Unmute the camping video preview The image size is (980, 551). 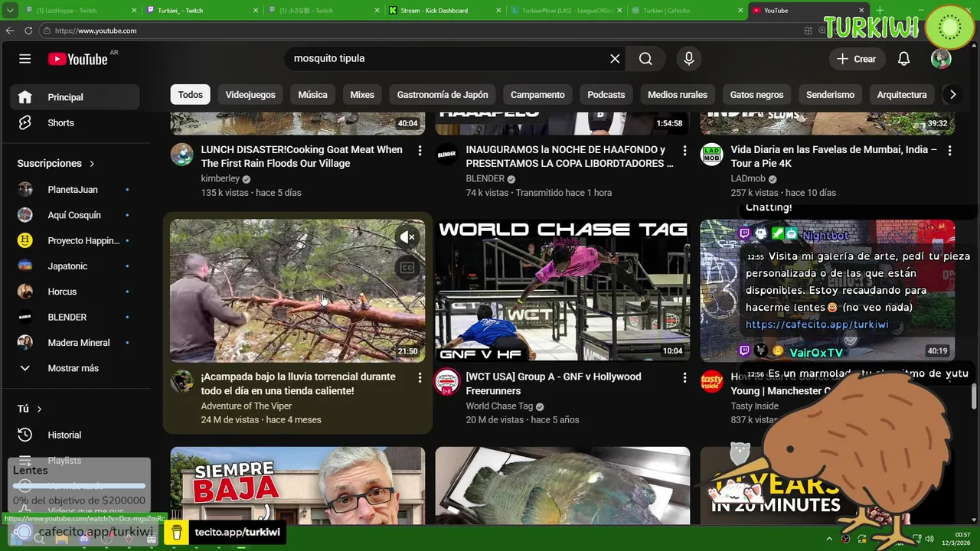pyautogui.click(x=407, y=237)
